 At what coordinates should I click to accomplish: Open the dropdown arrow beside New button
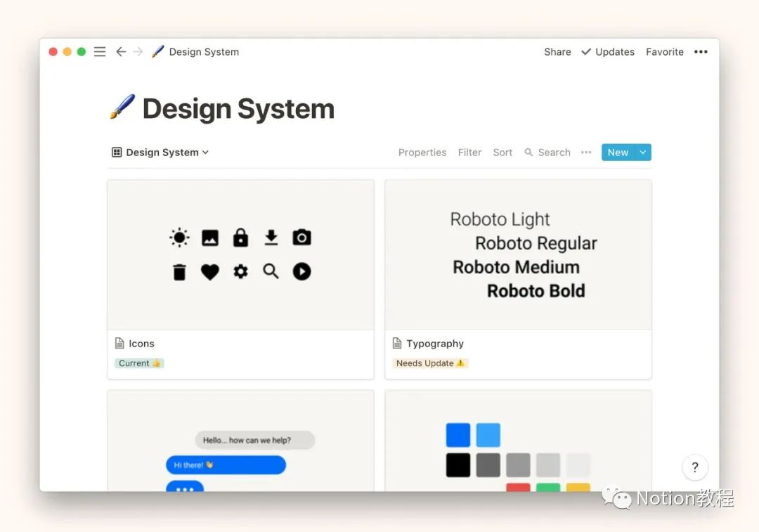[x=643, y=153]
